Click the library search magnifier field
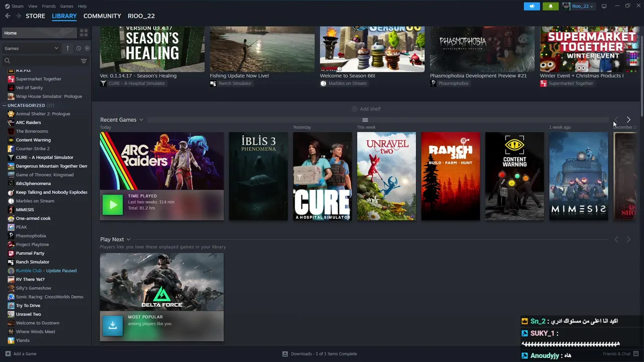This screenshot has width=644, height=362. pos(40,61)
